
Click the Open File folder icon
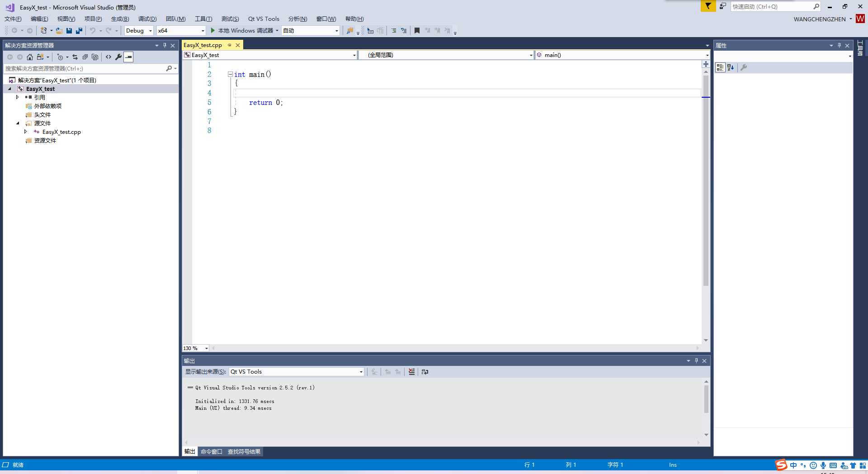pos(59,30)
